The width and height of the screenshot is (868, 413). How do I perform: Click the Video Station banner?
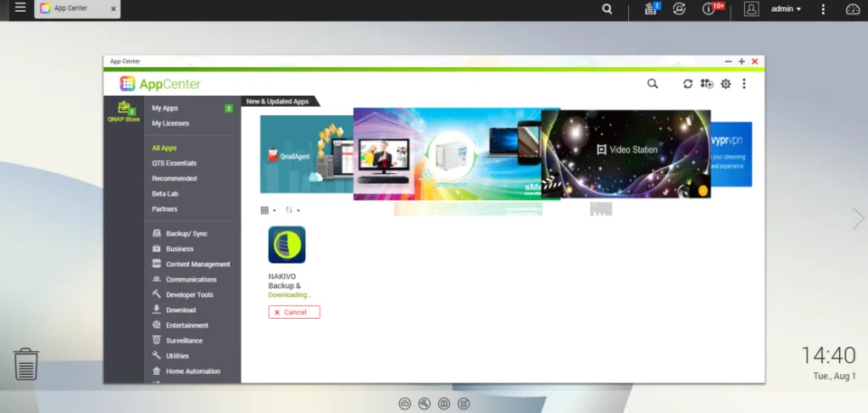[x=626, y=153]
